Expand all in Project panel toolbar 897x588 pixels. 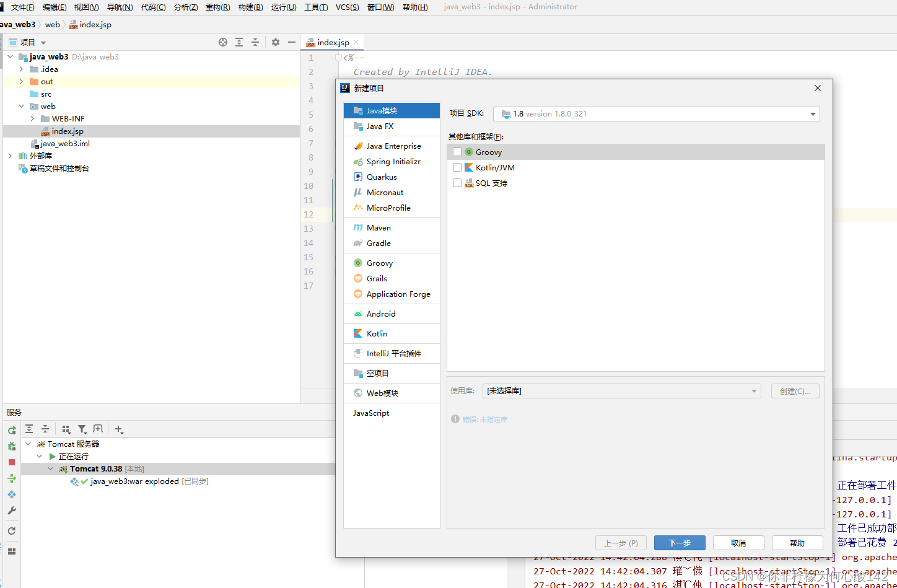pyautogui.click(x=239, y=42)
